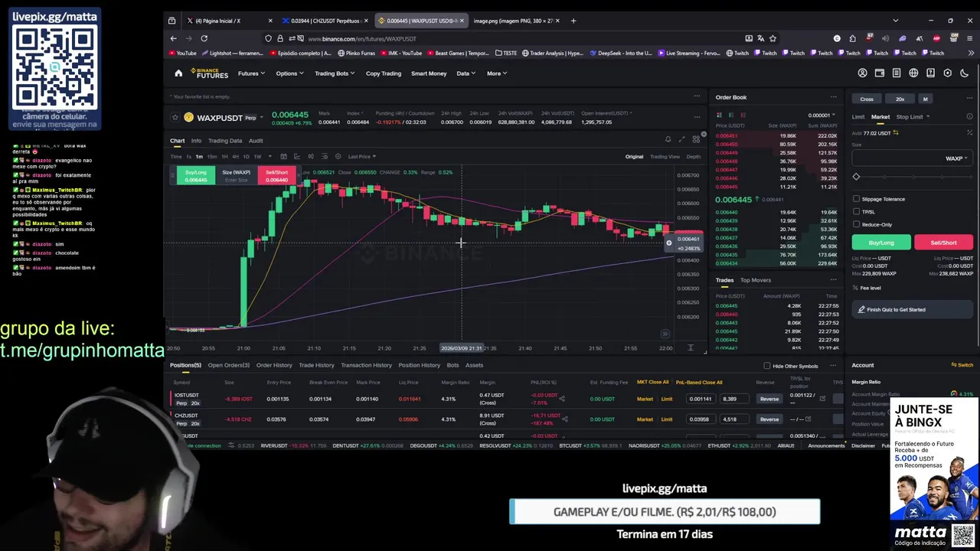Image resolution: width=980 pixels, height=551 pixels.
Task: Open the Stop Limit order type dropdown
Action: pyautogui.click(x=913, y=117)
